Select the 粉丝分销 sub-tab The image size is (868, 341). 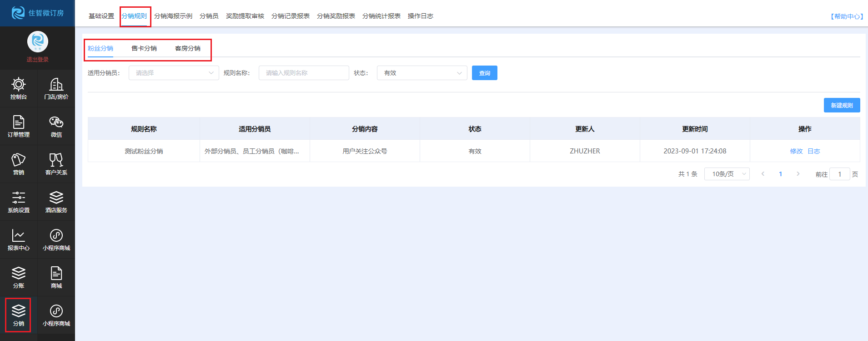(x=100, y=48)
